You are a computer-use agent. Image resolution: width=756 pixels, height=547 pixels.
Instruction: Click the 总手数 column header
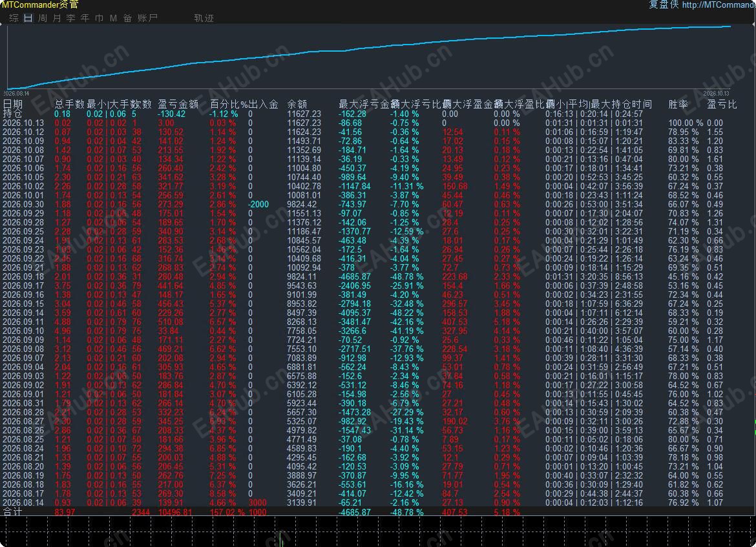[69, 103]
